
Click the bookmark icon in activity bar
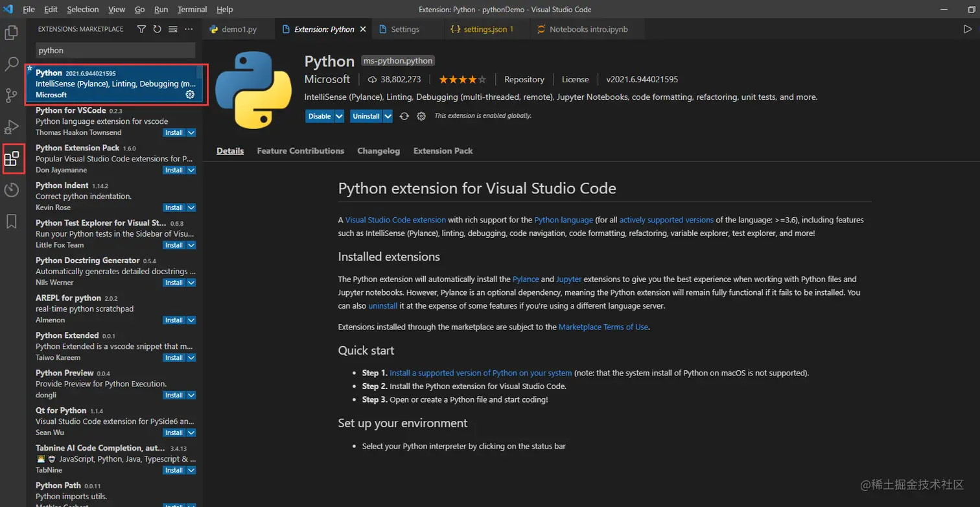tap(12, 222)
